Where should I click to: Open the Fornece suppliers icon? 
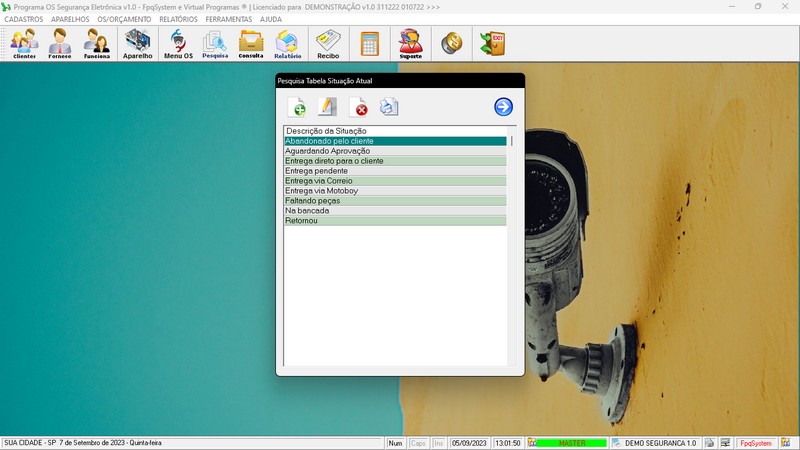pyautogui.click(x=60, y=44)
